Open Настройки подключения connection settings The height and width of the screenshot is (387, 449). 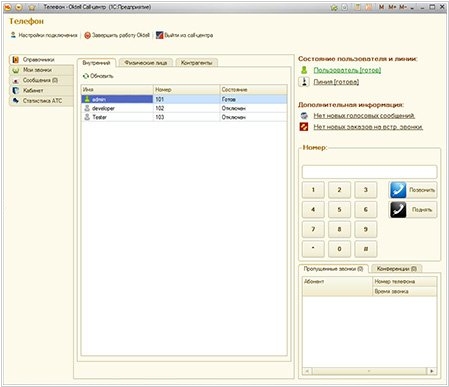pos(44,35)
